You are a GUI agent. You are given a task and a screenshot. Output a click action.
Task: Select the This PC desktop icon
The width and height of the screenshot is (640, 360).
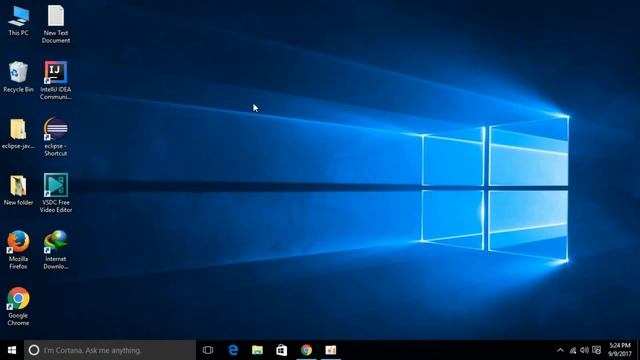coord(18,21)
